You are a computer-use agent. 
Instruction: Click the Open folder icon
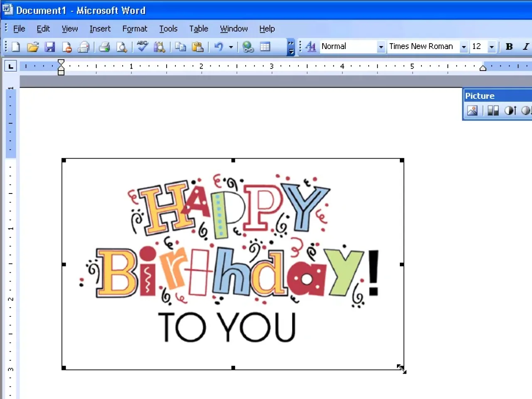(33, 47)
